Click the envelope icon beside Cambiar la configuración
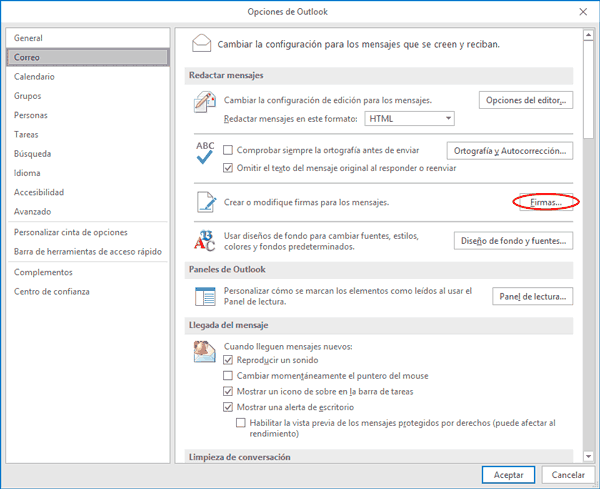The height and width of the screenshot is (489, 600). (x=201, y=43)
